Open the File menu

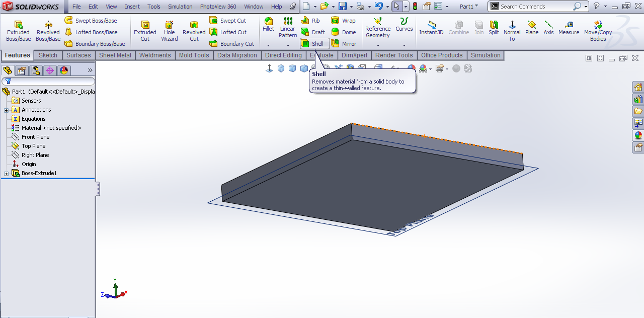coord(76,7)
